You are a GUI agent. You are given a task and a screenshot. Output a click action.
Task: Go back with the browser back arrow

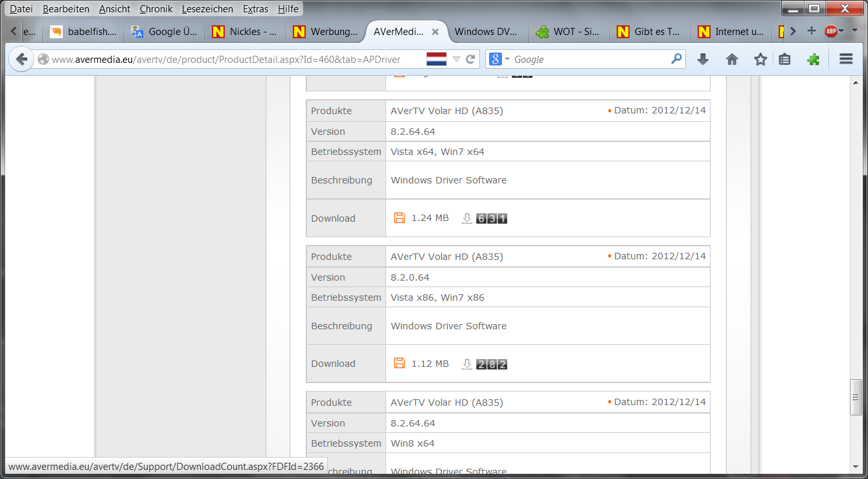click(21, 59)
